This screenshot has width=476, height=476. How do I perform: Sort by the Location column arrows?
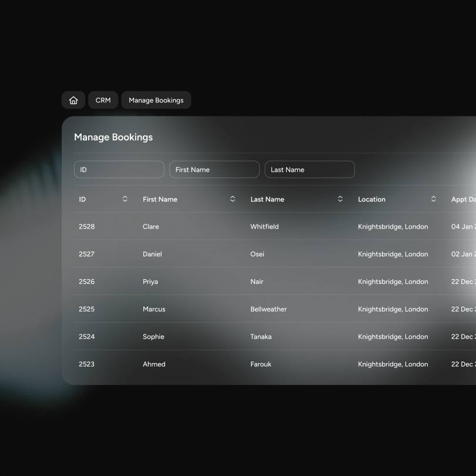pos(434,199)
